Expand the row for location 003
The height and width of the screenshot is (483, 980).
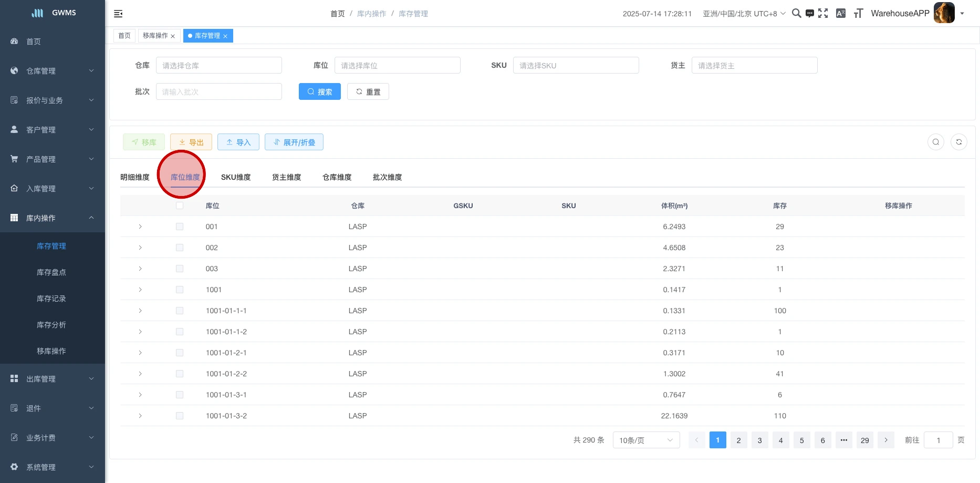point(140,269)
